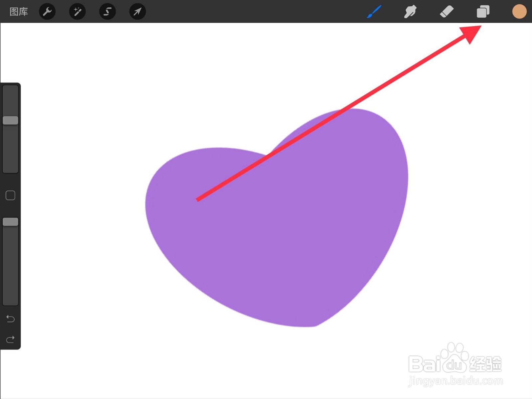The height and width of the screenshot is (399, 532).
Task: Click the brush opacity slider handle
Action: (10, 222)
